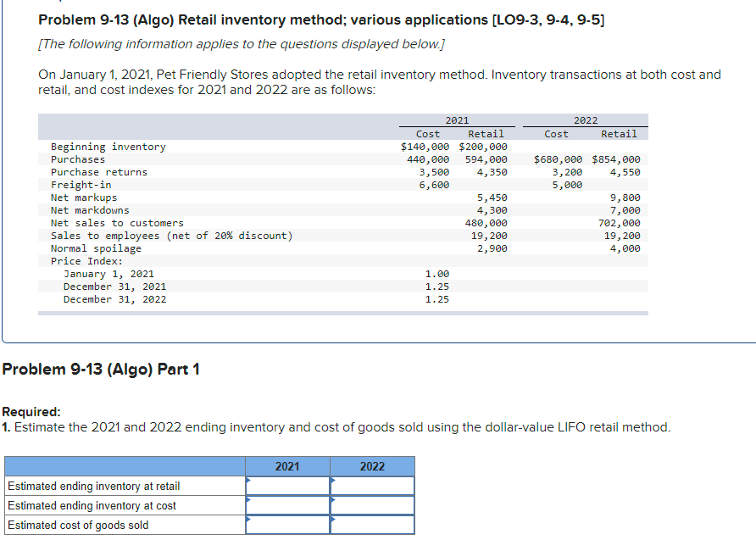Select the 2021 Estimated ending inventory at cost field
756x551 pixels.
click(x=288, y=505)
